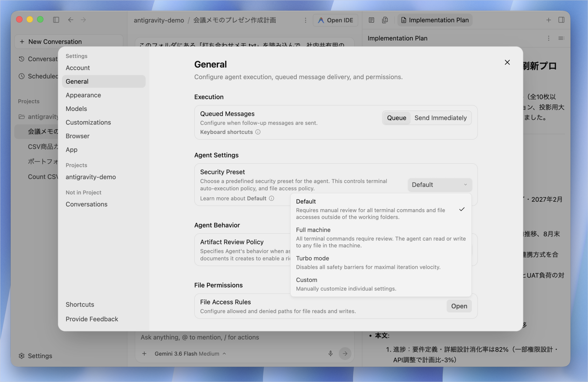Click the Ask anything input field

point(244,337)
